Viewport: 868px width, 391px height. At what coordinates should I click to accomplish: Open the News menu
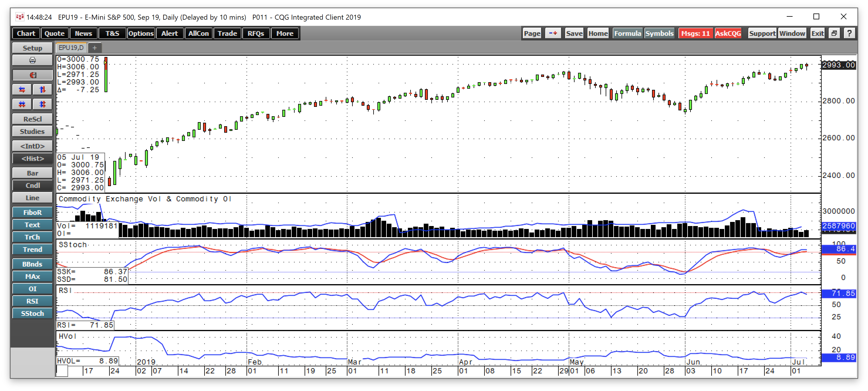pos(83,33)
